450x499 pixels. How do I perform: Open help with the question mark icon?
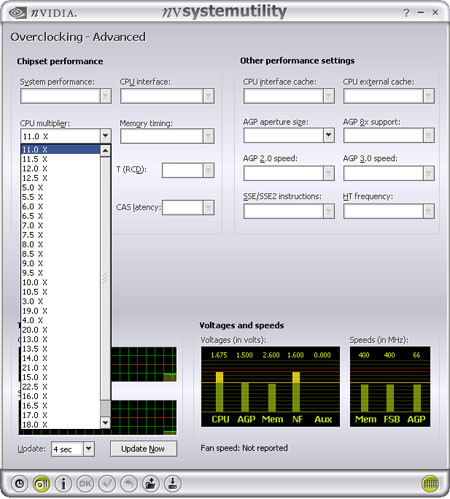pyautogui.click(x=406, y=13)
